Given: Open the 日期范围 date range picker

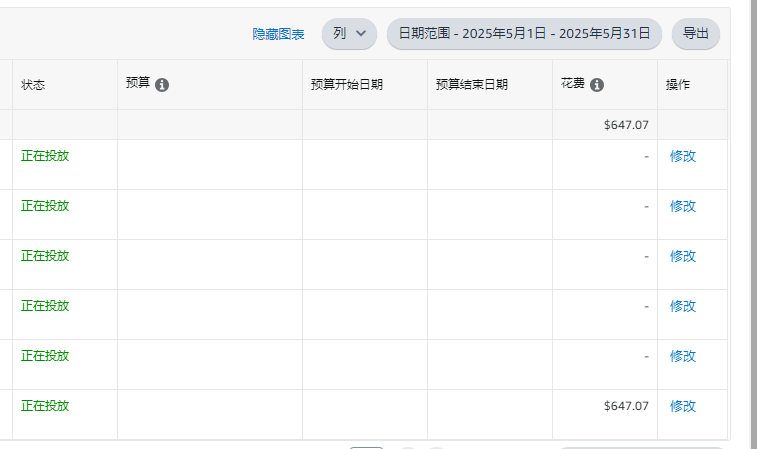Looking at the screenshot, I should [524, 33].
